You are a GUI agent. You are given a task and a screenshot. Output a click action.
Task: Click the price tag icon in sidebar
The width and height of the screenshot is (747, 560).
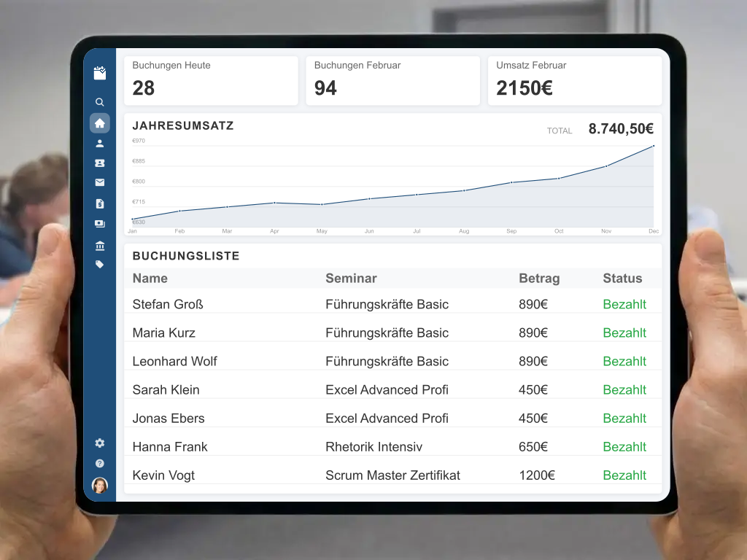click(100, 265)
